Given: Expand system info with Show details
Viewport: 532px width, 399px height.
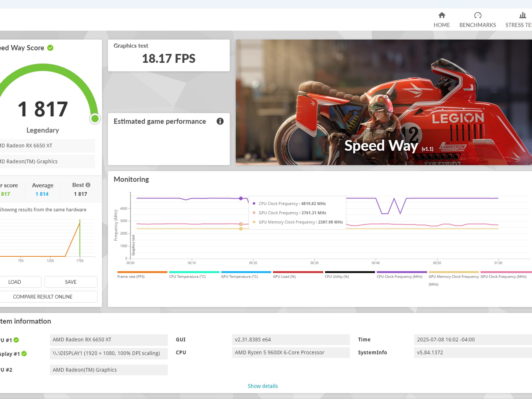Looking at the screenshot, I should 263,386.
